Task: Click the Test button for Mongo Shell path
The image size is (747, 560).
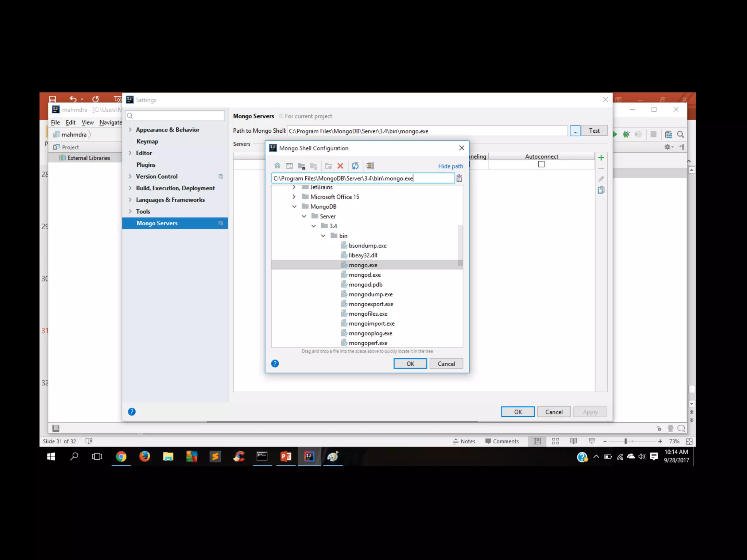Action: [594, 131]
